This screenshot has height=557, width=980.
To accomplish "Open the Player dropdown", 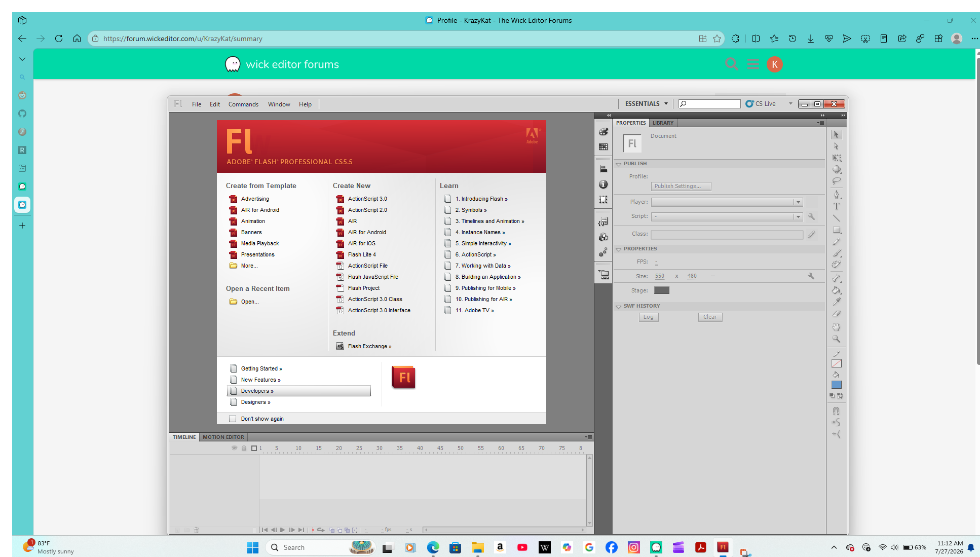I will click(x=727, y=202).
